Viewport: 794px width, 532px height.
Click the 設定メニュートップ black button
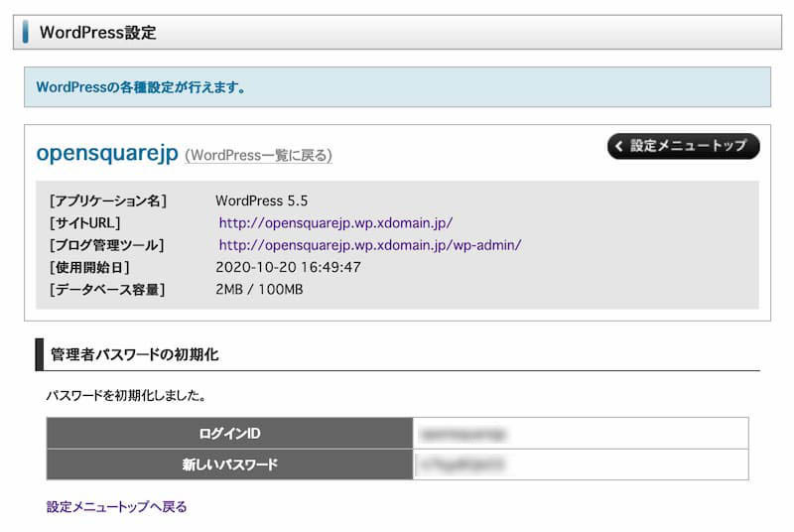[x=683, y=146]
